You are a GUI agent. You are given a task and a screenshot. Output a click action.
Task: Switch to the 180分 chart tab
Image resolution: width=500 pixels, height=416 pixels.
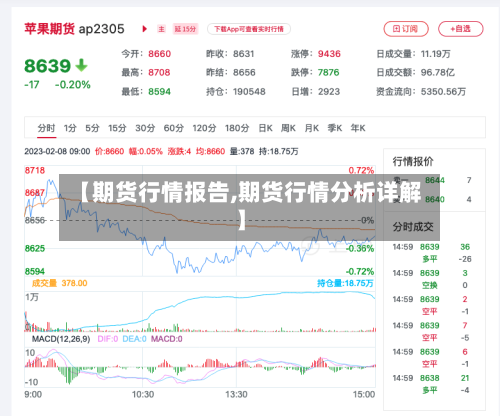237,128
